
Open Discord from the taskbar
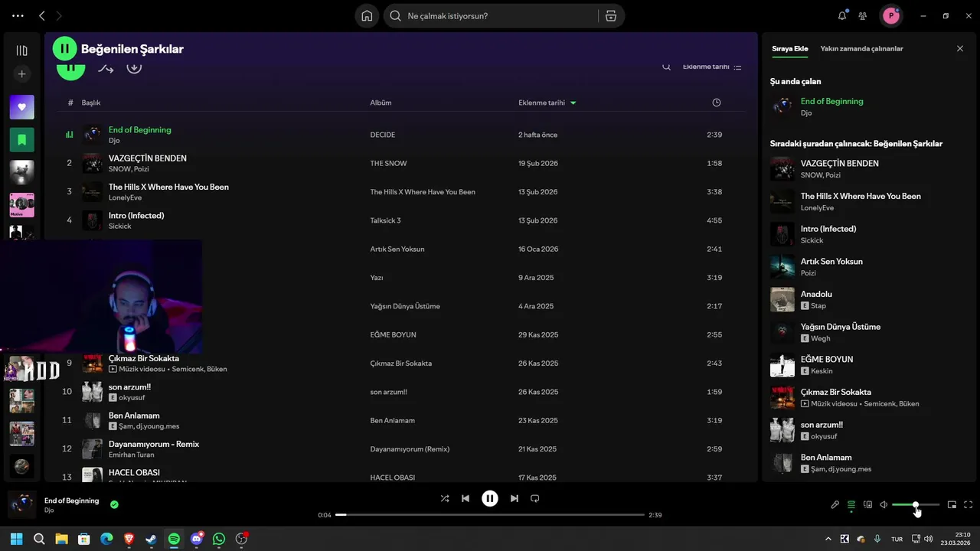coord(197,539)
